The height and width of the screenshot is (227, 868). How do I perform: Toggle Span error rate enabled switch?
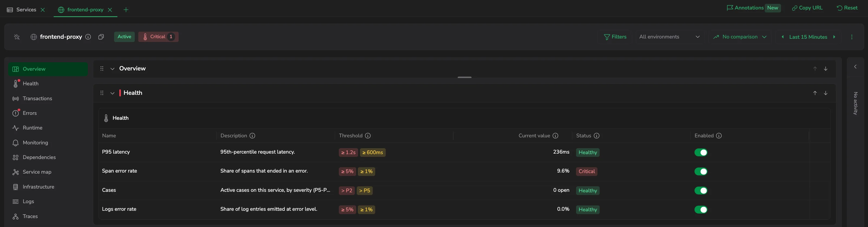point(701,171)
